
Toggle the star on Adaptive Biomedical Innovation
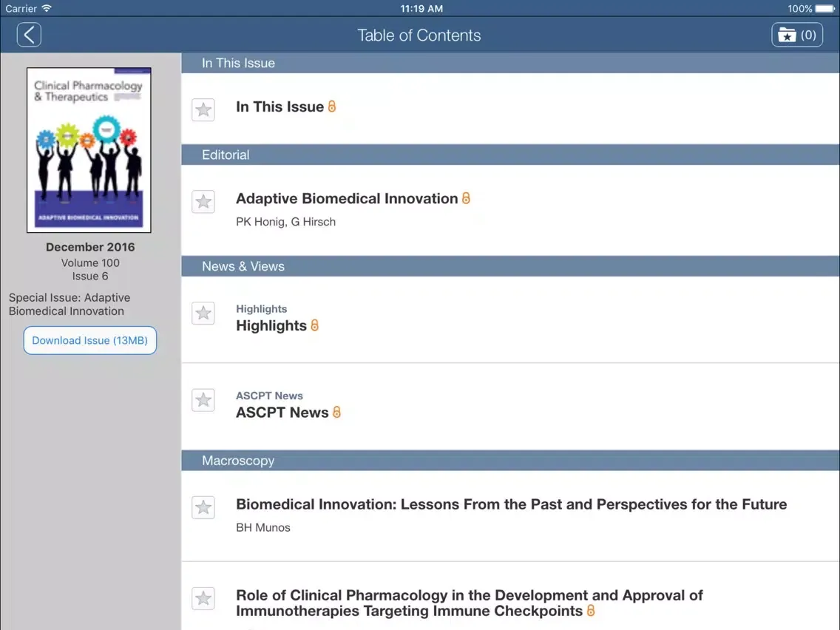click(203, 201)
